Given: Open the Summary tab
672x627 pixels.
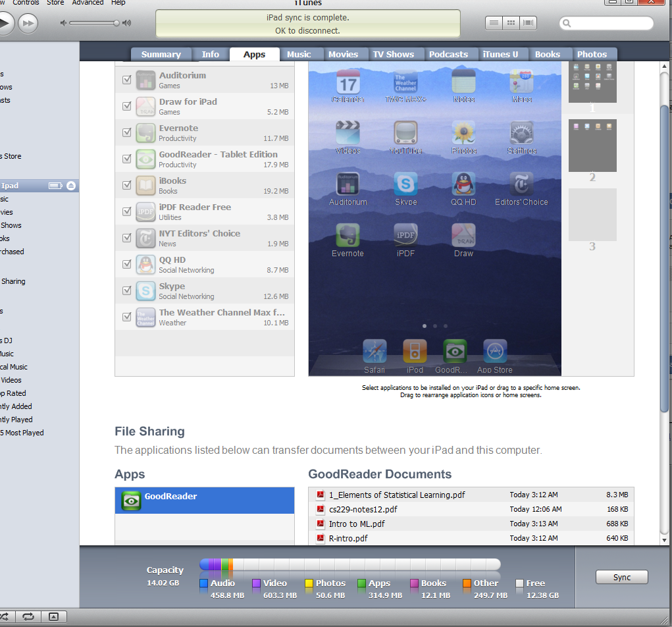Looking at the screenshot, I should [161, 54].
